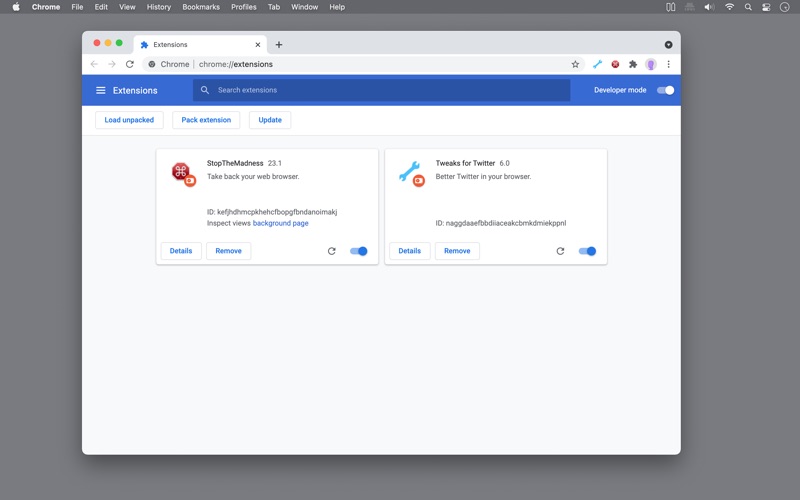The image size is (800, 500).
Task: Click the Tweaks for Twitter wrench icon on card
Action: (412, 174)
